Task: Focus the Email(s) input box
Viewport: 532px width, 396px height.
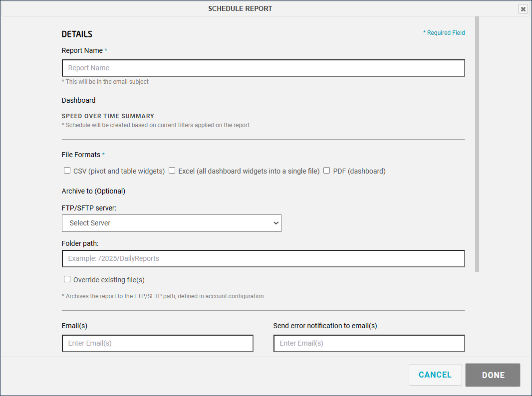Action: coord(158,344)
